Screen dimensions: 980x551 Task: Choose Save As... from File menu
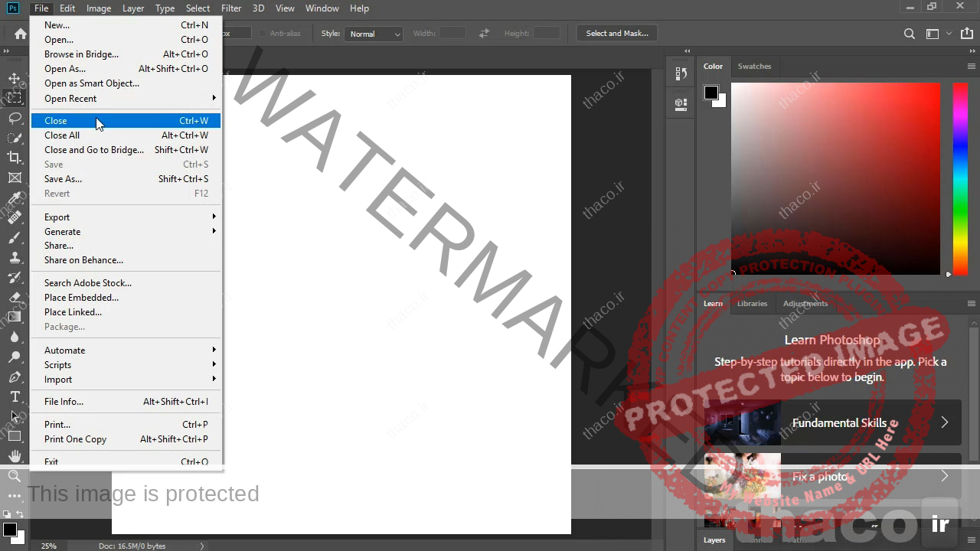click(126, 179)
